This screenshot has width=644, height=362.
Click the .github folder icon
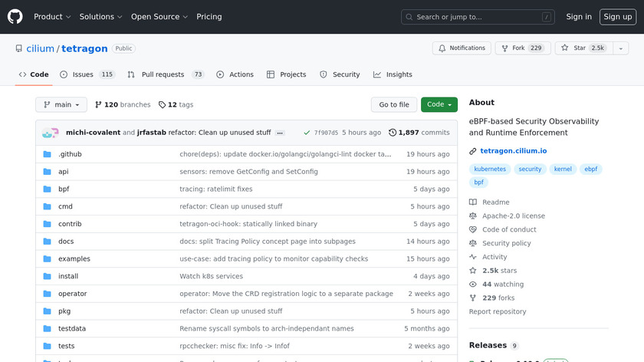[x=47, y=154]
